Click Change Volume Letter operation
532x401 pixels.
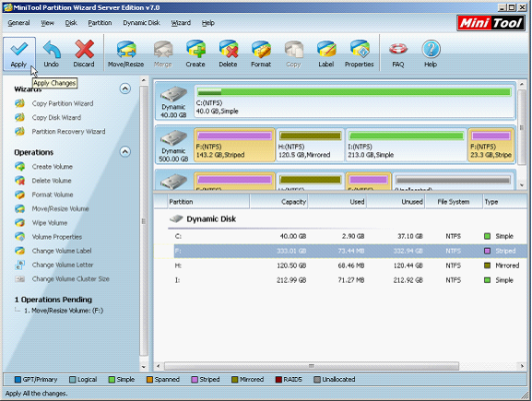click(63, 265)
